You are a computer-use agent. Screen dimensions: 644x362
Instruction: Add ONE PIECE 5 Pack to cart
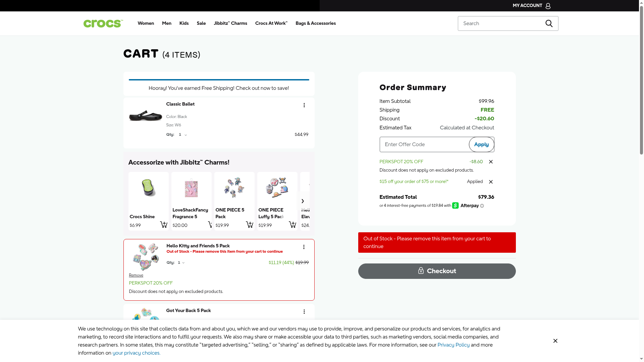click(250, 225)
